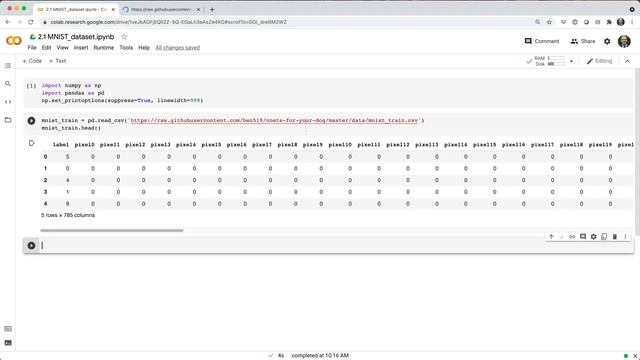Click the Share button
Image resolution: width=640 pixels, height=360 pixels.
[583, 41]
